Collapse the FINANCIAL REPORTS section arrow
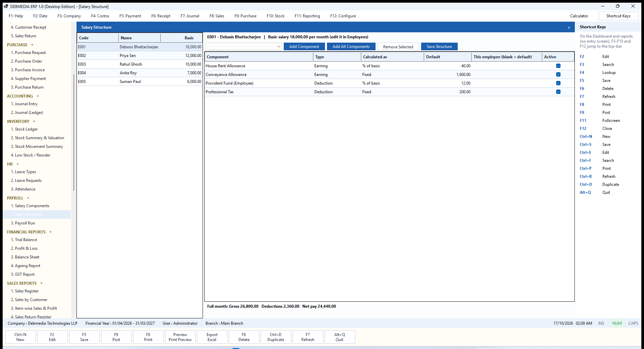 pos(51,232)
